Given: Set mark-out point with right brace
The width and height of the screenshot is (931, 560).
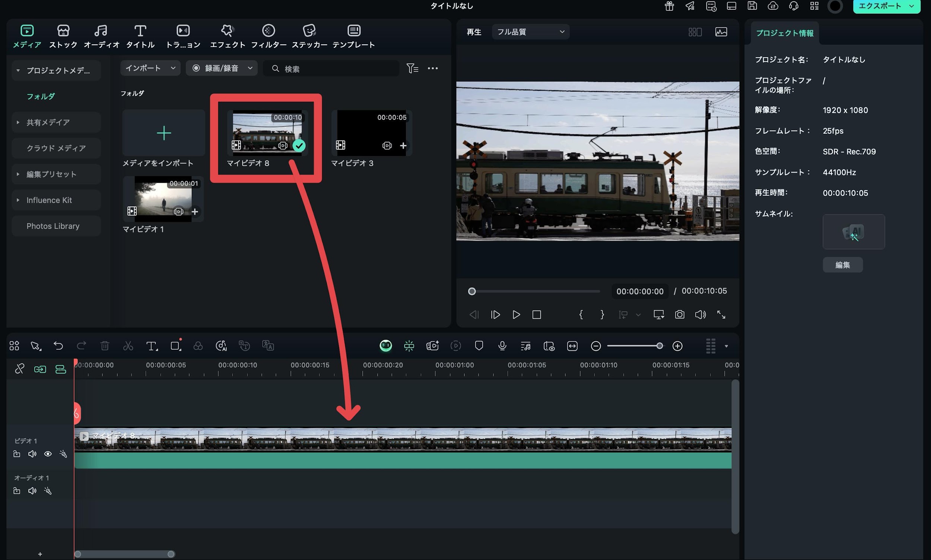Looking at the screenshot, I should (602, 315).
